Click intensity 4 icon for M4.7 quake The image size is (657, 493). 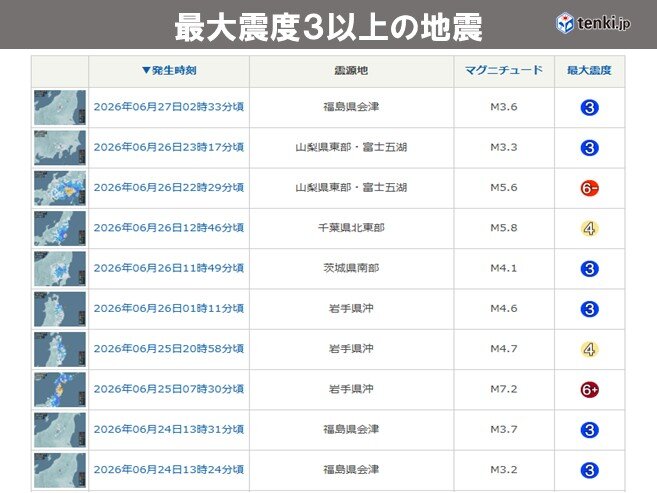[x=590, y=349]
